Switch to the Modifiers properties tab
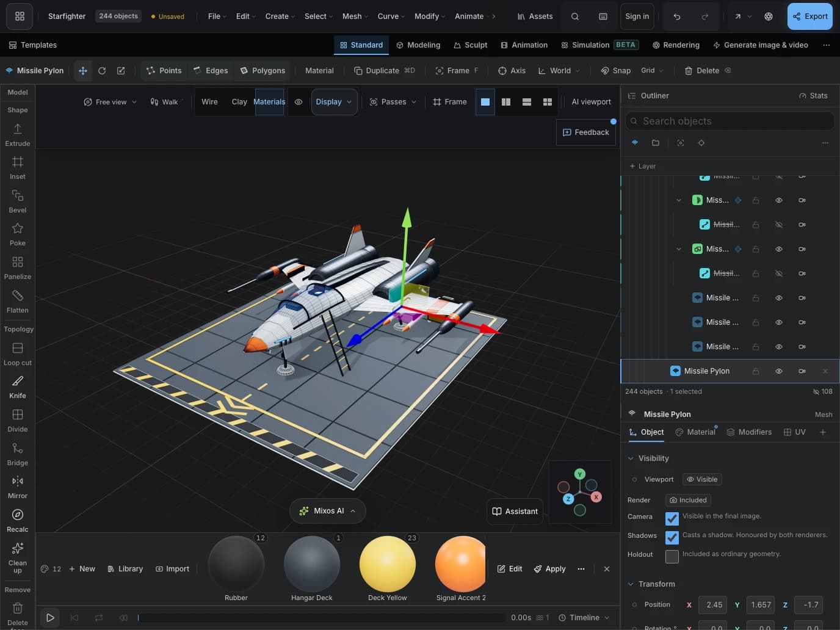 [x=749, y=432]
